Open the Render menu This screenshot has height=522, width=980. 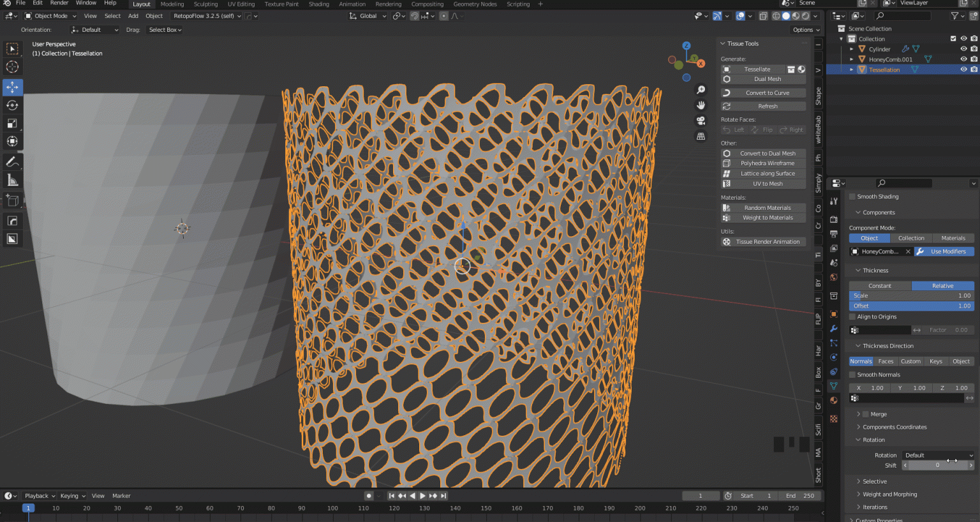[x=59, y=4]
